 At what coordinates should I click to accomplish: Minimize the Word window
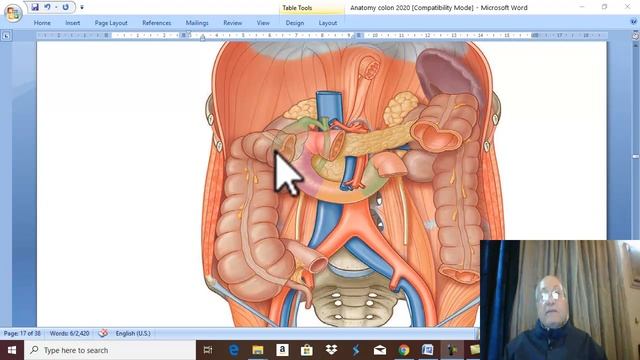point(582,7)
